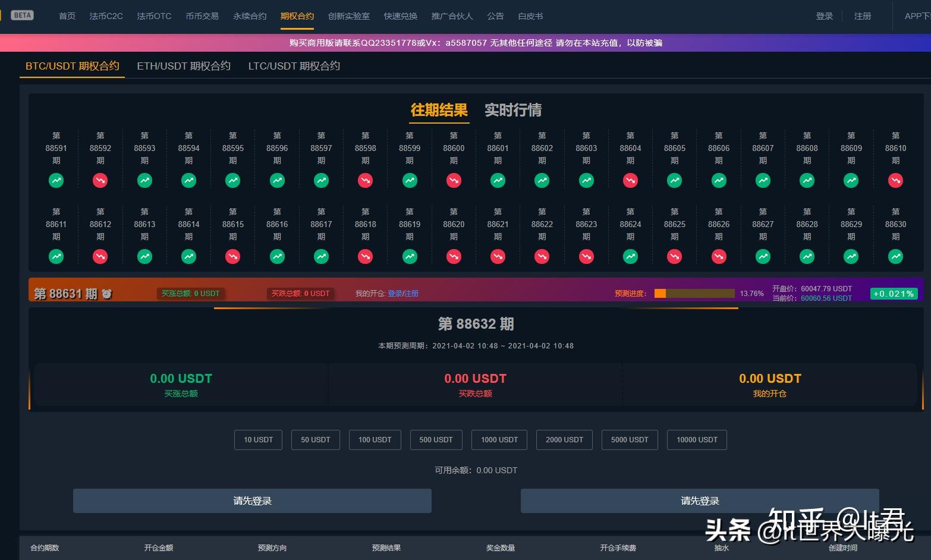Click the green icon under period 88607
The height and width of the screenshot is (560, 931).
click(x=763, y=180)
